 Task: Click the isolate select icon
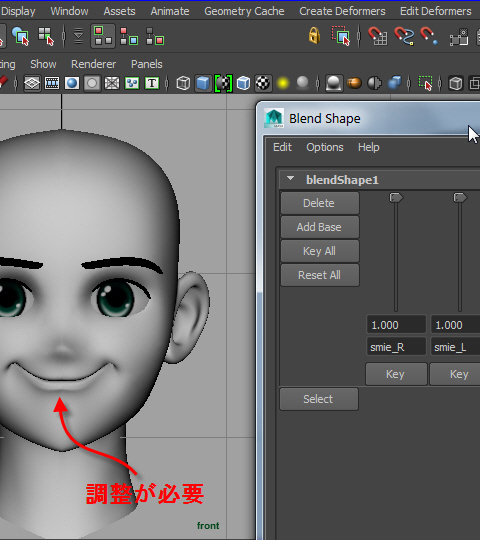tap(426, 83)
